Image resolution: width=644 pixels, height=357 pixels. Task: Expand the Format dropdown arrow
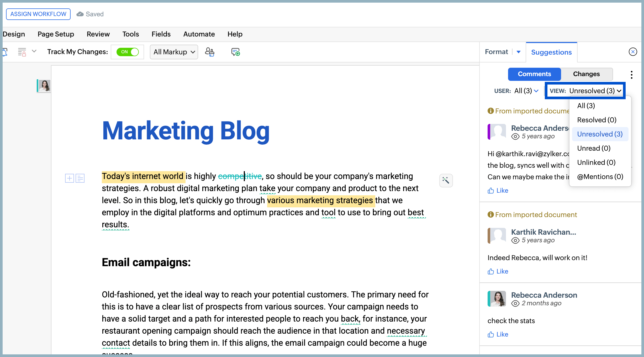pyautogui.click(x=519, y=52)
